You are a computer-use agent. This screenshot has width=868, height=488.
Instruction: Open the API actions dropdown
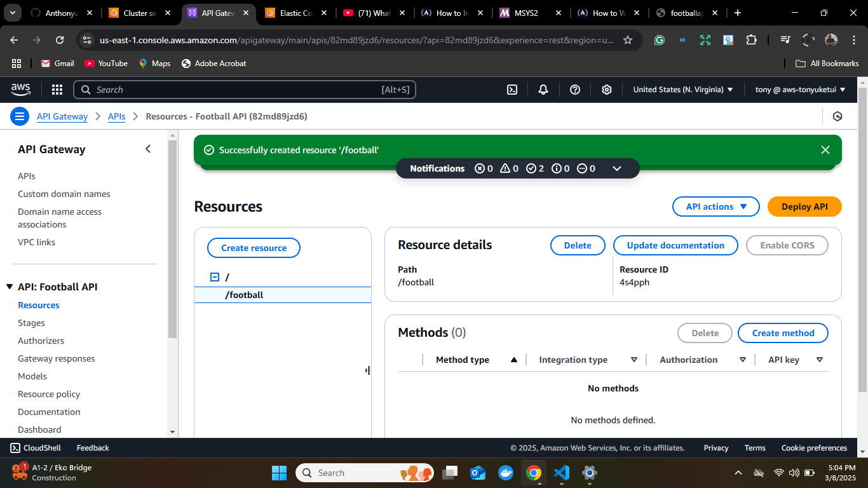[716, 207]
